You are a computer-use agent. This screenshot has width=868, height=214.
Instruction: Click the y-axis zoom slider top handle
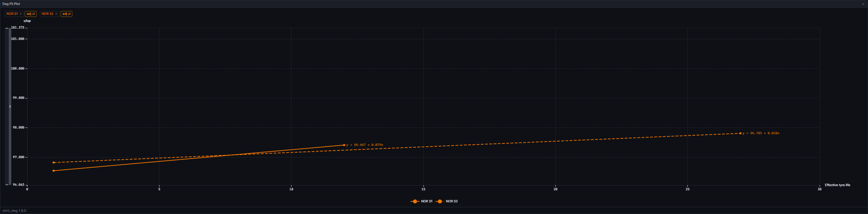pyautogui.click(x=7, y=28)
